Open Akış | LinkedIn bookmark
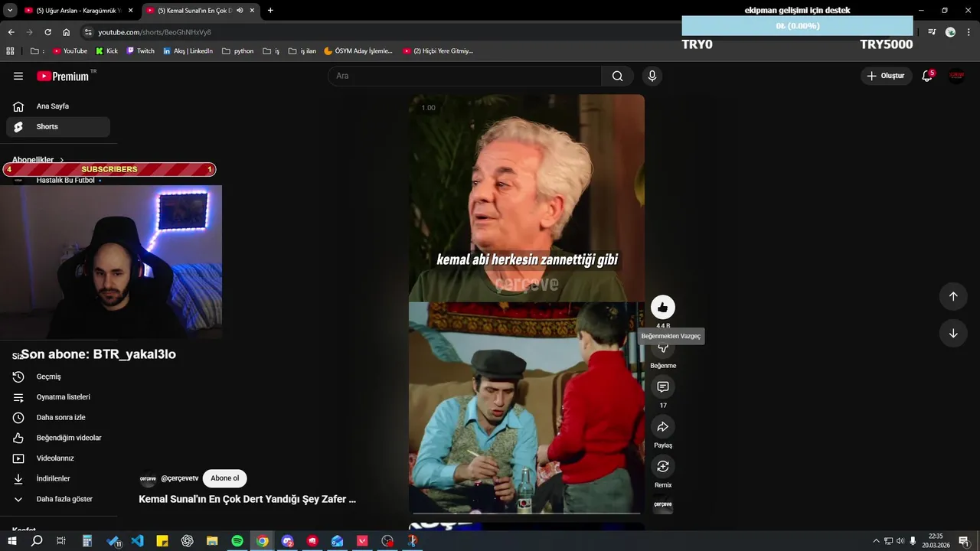Viewport: 980px width, 551px height. pos(188,51)
